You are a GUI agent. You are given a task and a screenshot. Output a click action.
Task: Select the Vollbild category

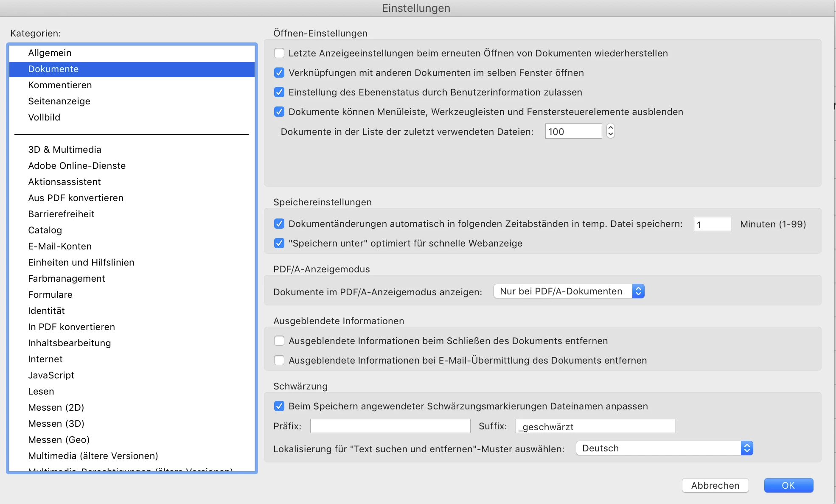click(x=44, y=118)
